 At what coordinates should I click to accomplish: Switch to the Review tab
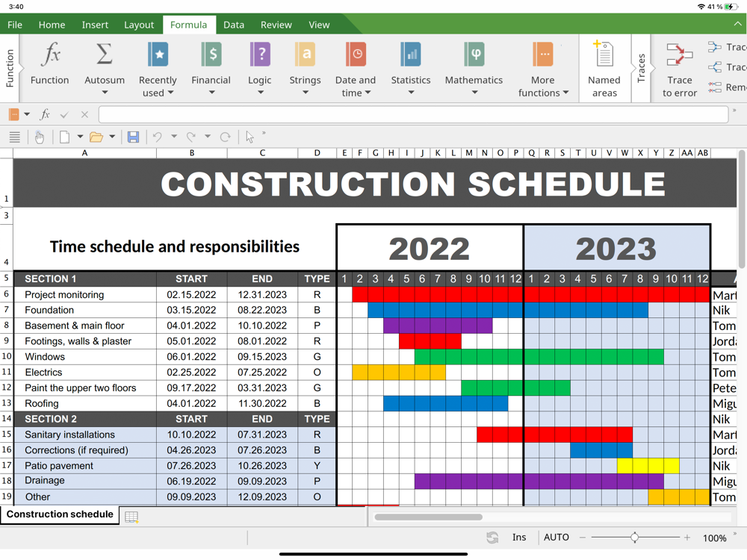click(276, 25)
